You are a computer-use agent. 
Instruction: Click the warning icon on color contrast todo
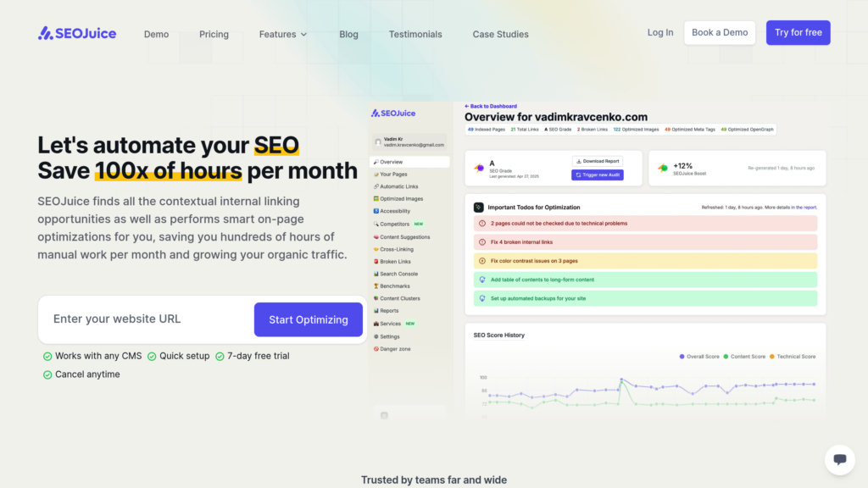482,261
